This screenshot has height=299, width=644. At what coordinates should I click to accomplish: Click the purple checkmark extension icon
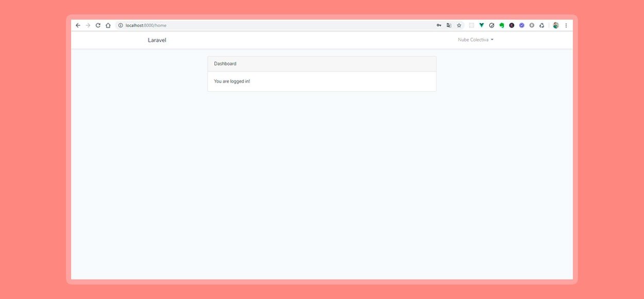pyautogui.click(x=522, y=25)
